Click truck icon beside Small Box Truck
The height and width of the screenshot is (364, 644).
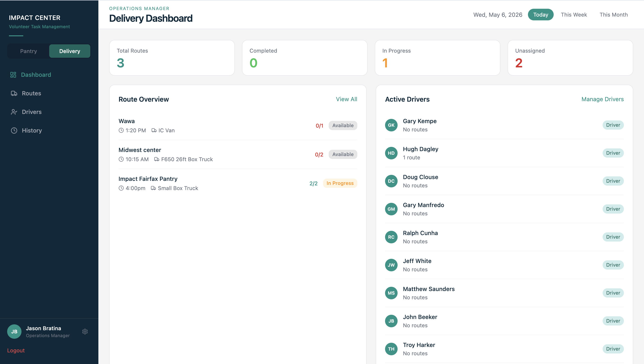click(153, 188)
